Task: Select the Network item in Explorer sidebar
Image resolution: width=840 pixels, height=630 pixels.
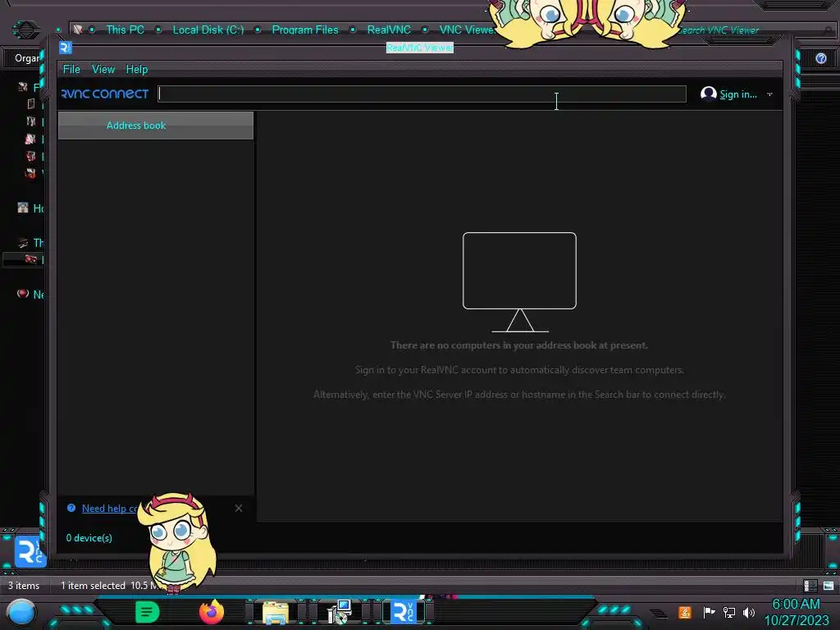Action: tap(30, 294)
